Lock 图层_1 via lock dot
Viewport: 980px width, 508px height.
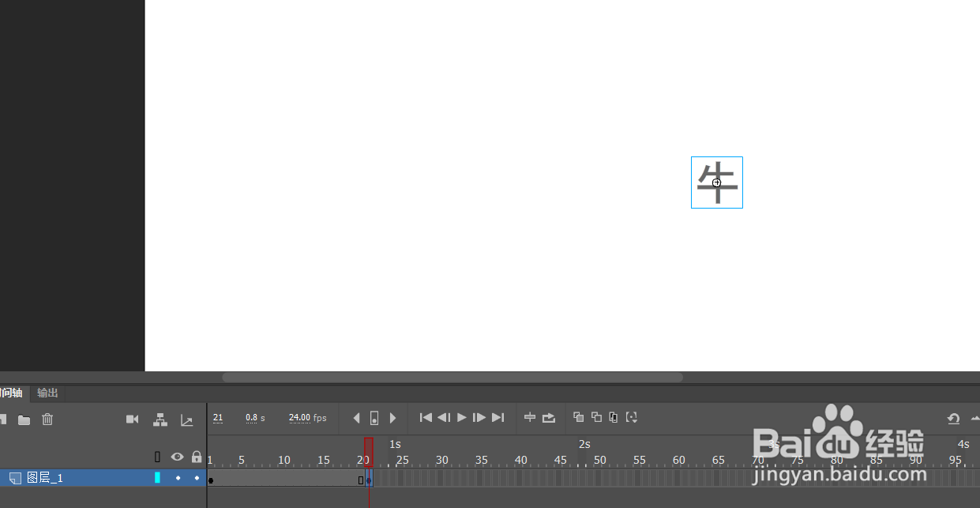coord(197,478)
